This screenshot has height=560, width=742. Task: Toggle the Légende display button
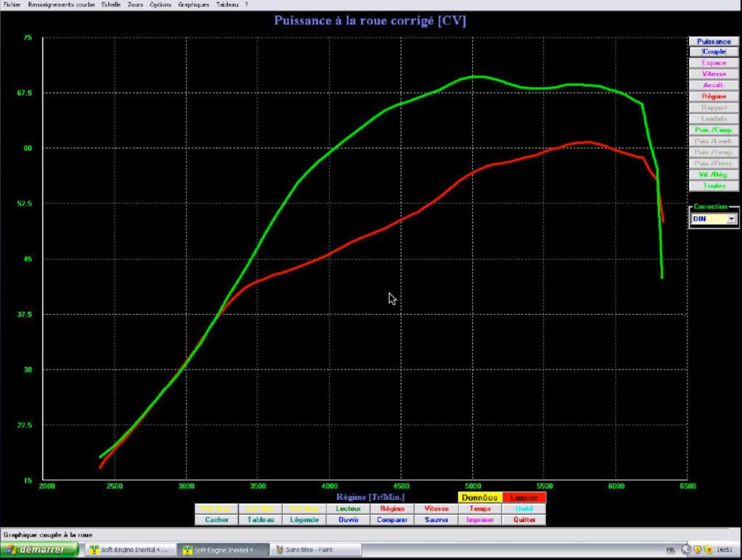pos(305,519)
